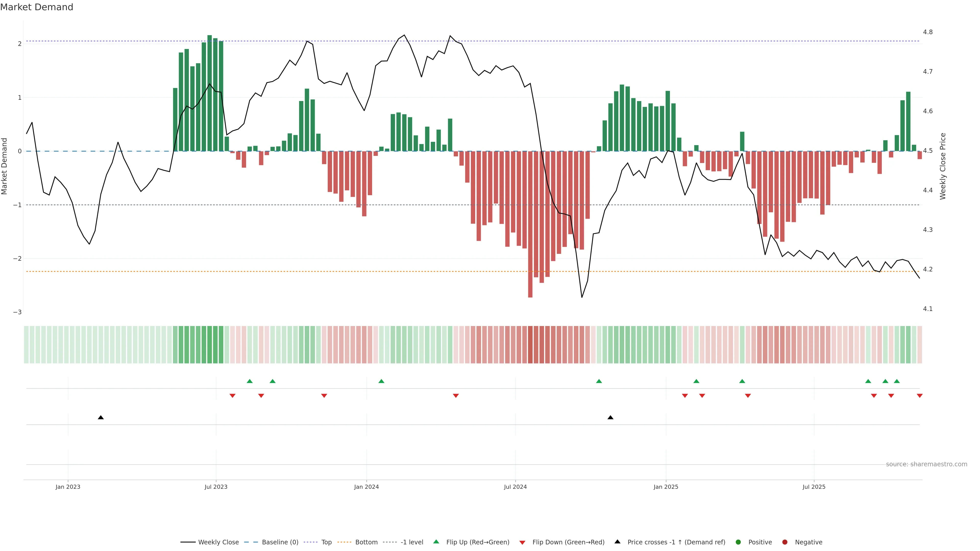Click the first red flip-down marker after Jul 2023
Viewport: 980px width, 551px height.
tap(232, 396)
